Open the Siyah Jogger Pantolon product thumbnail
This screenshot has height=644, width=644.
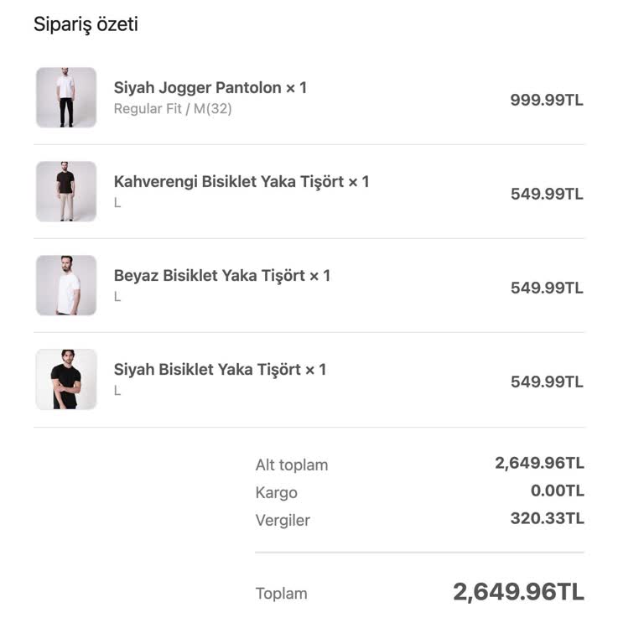66,98
